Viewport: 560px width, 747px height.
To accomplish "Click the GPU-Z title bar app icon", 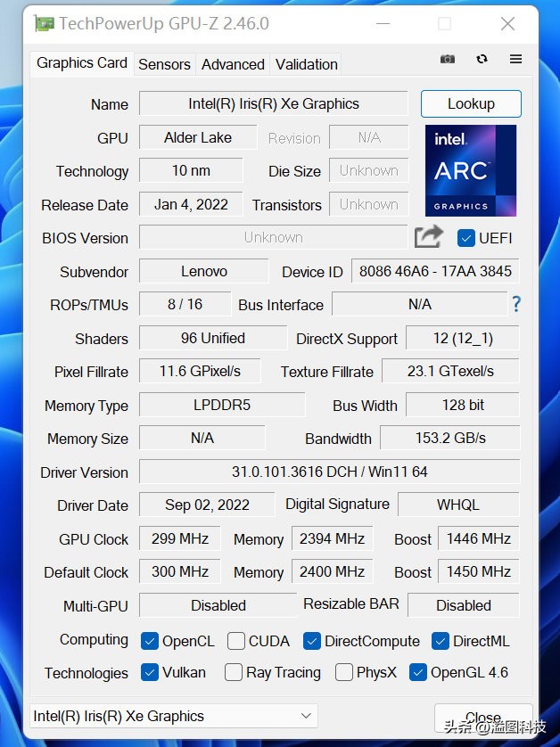I will pos(44,23).
